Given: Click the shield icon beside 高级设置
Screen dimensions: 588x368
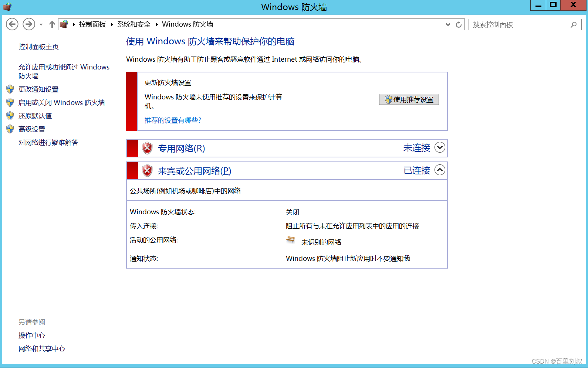Looking at the screenshot, I should pos(10,129).
